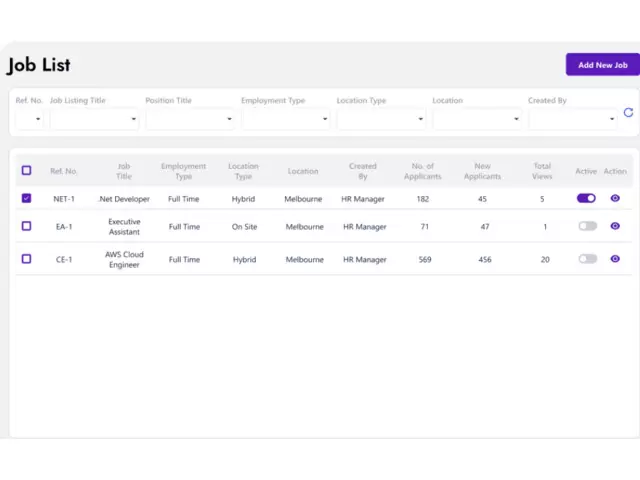Open the Employment Type filter dropdown

(x=285, y=119)
